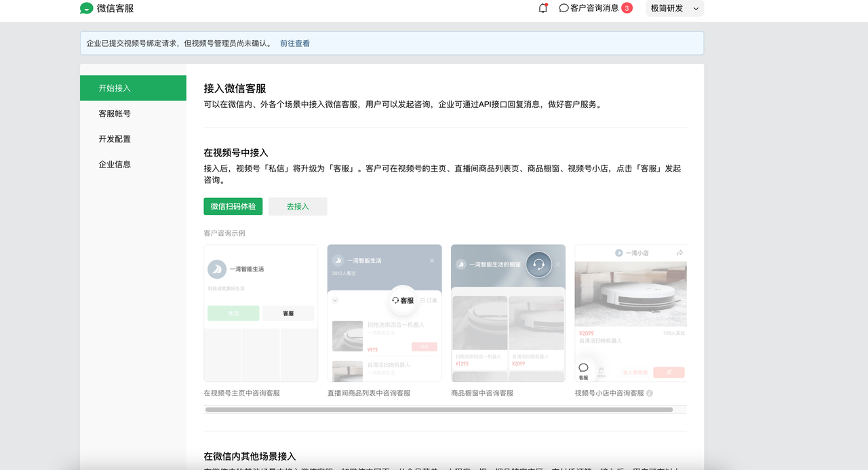Click the horizontal scrollbar under examples
The image size is (868, 470).
click(439, 410)
